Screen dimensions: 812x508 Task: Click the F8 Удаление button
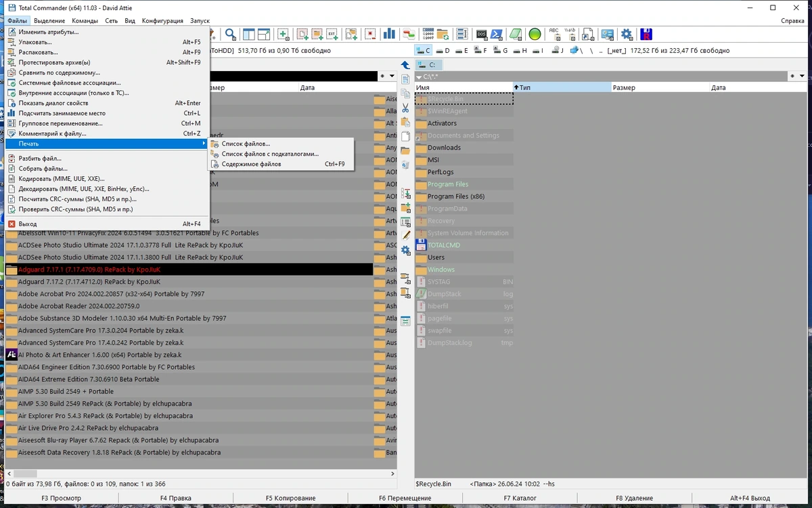coord(634,499)
